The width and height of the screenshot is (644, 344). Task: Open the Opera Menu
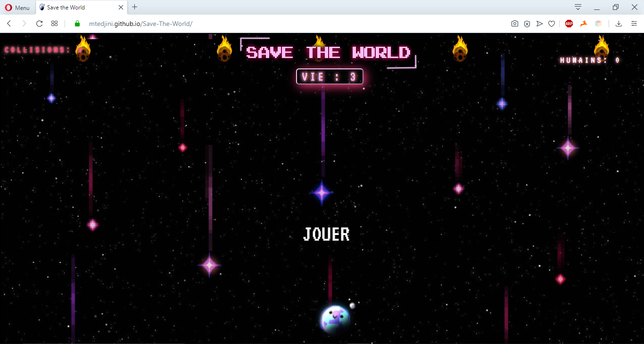pos(17,8)
